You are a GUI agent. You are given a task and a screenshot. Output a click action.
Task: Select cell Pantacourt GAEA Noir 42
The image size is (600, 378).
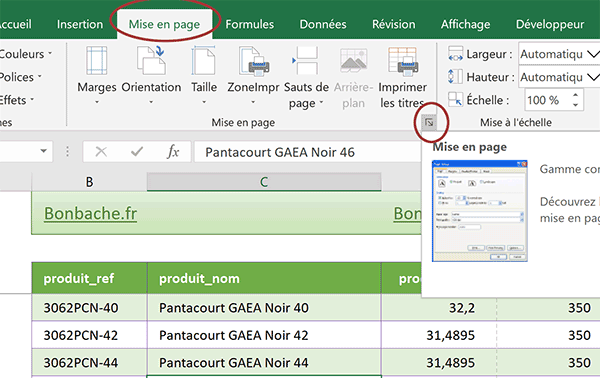[x=264, y=335]
